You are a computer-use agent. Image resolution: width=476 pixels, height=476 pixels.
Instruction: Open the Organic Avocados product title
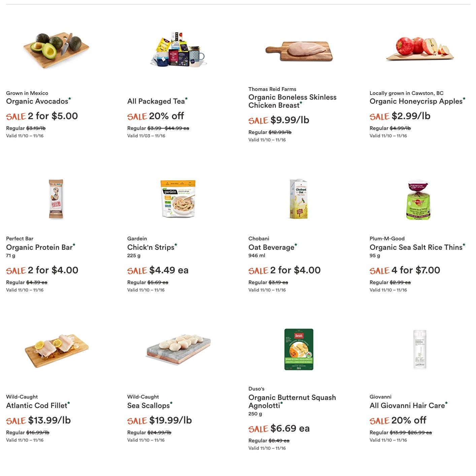pyautogui.click(x=37, y=101)
